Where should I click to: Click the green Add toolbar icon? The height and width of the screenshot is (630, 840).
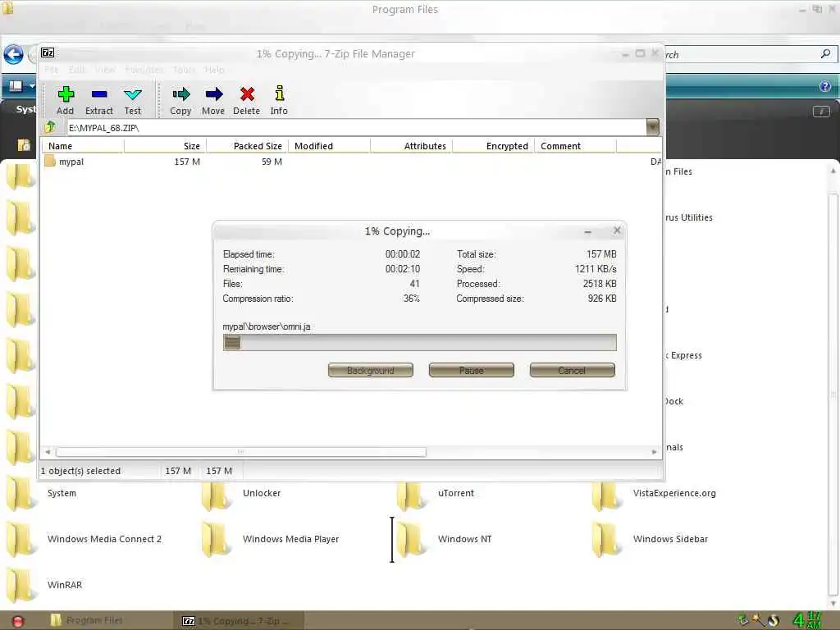point(66,94)
